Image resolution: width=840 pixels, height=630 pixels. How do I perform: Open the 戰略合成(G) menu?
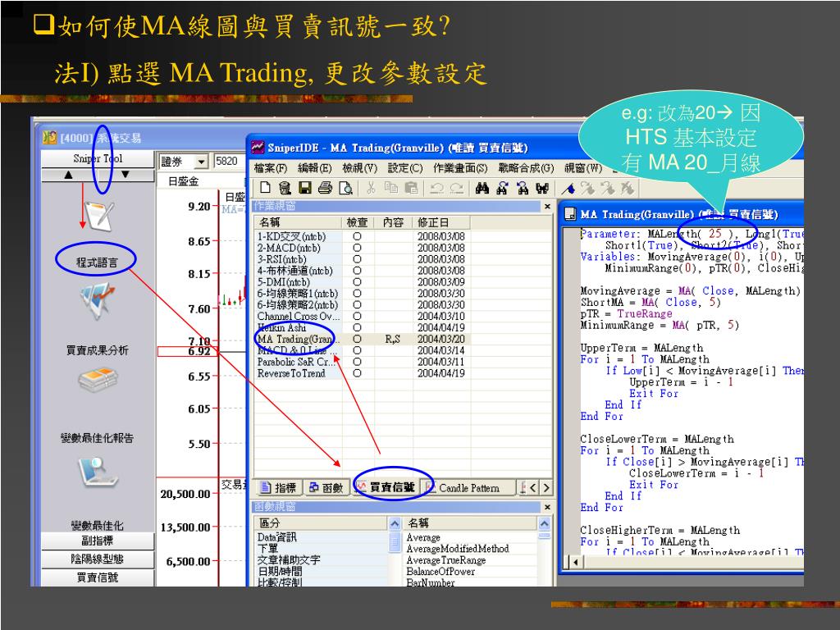[526, 168]
